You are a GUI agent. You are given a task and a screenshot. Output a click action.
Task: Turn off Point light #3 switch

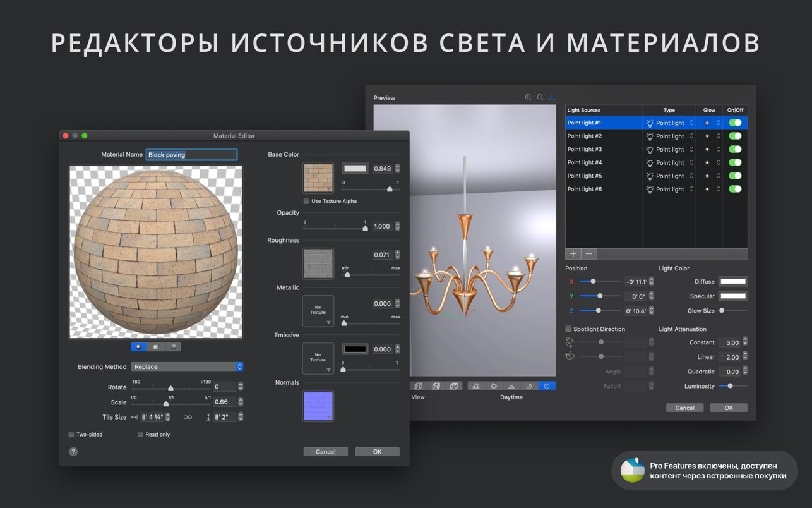735,149
